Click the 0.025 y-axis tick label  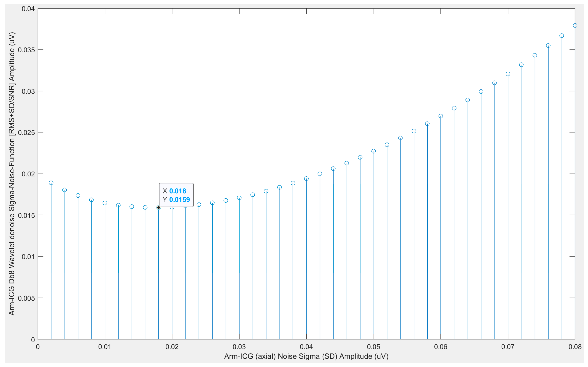click(x=27, y=132)
